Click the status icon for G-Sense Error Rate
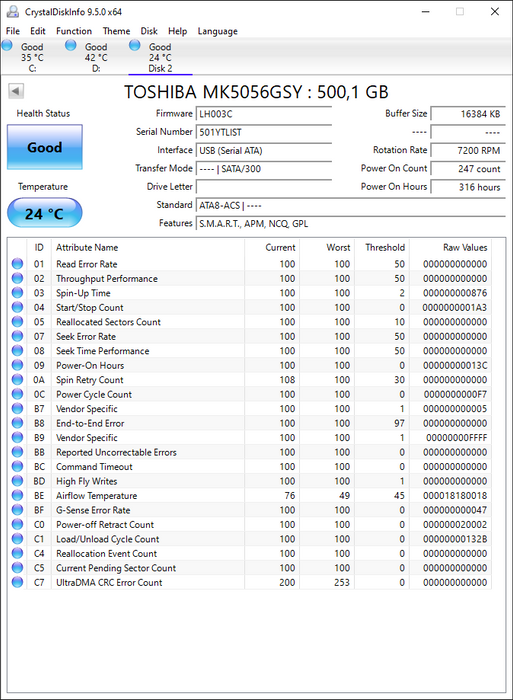513x700 pixels. point(17,510)
